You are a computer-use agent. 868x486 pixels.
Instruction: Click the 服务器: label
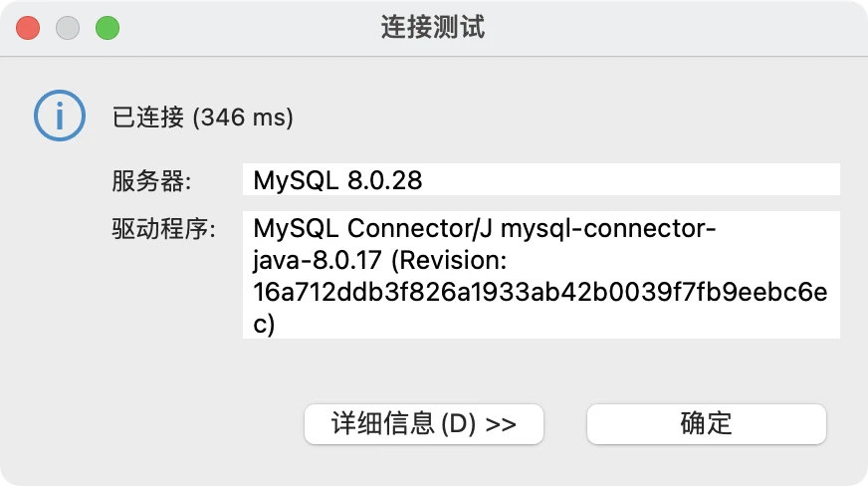point(151,181)
